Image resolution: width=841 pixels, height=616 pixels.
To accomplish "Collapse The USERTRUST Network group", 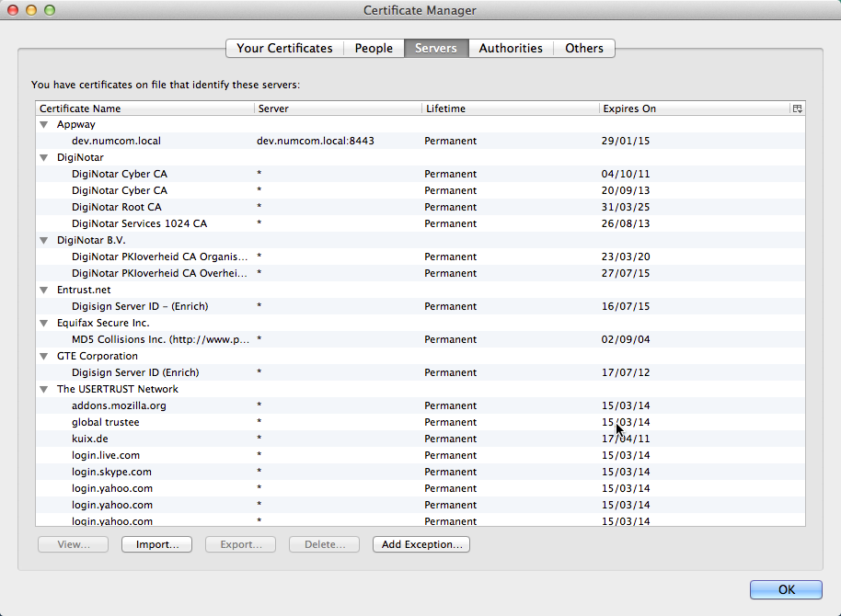I will [44, 389].
